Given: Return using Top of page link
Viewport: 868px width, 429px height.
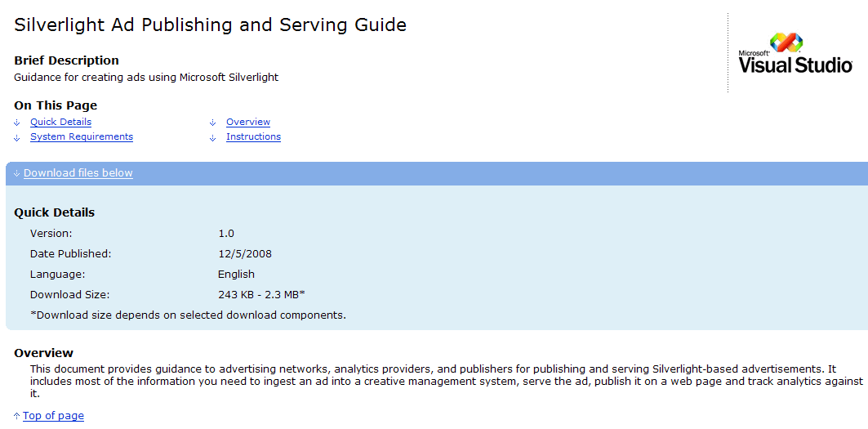Looking at the screenshot, I should tap(53, 416).
